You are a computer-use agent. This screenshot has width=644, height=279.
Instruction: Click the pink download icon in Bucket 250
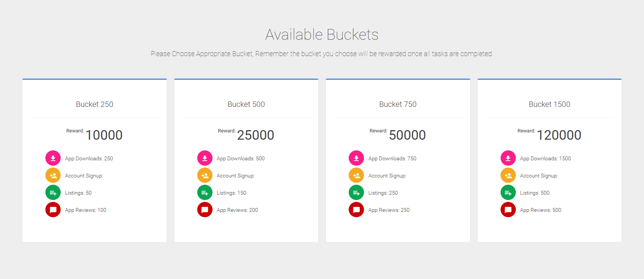coord(53,158)
